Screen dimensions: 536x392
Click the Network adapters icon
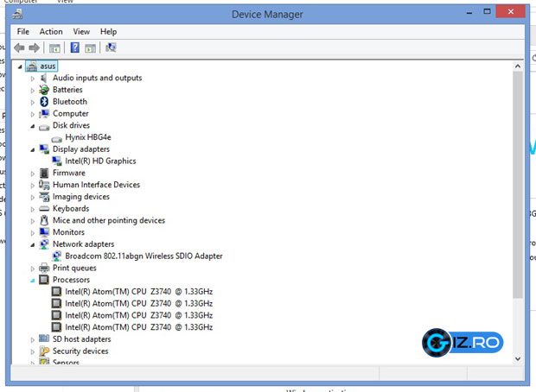click(44, 244)
